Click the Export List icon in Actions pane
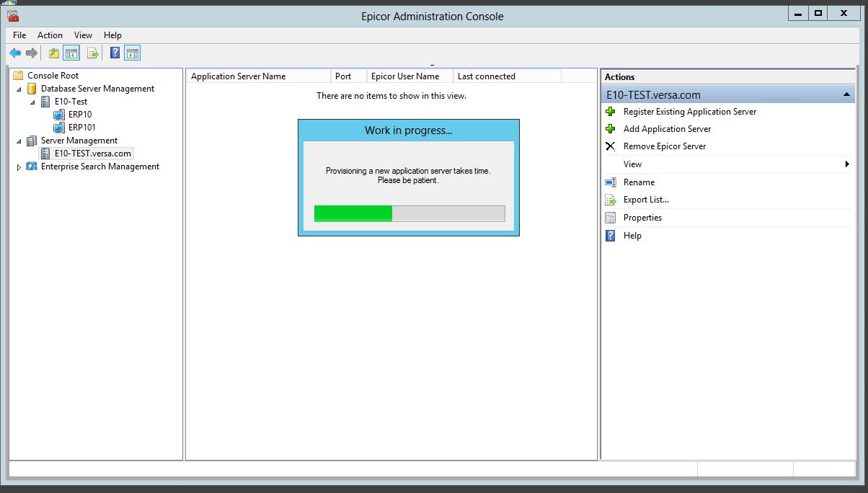This screenshot has height=493, width=868. coord(610,200)
